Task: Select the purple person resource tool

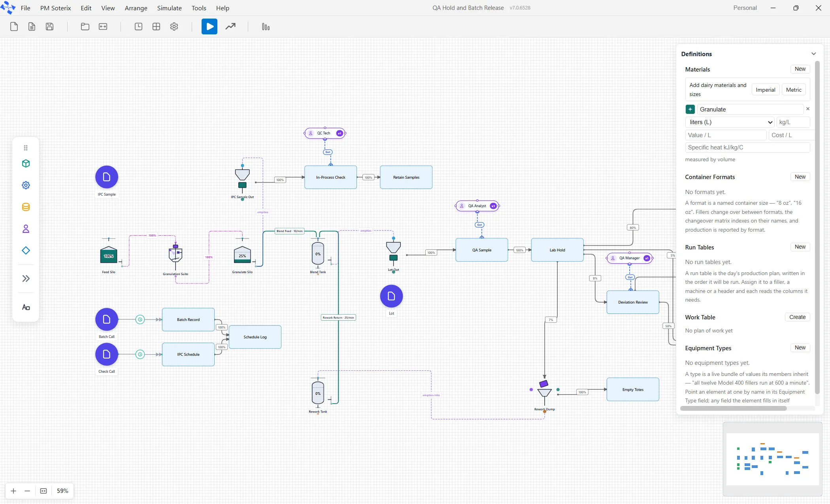Action: (x=26, y=228)
